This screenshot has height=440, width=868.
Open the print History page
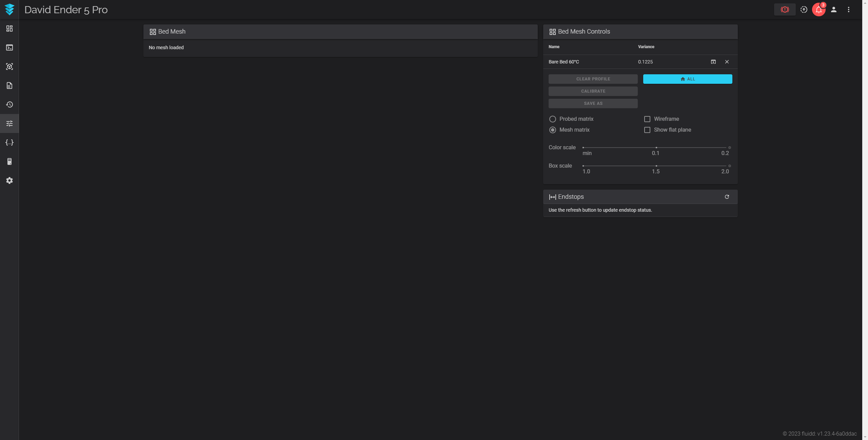[9, 104]
